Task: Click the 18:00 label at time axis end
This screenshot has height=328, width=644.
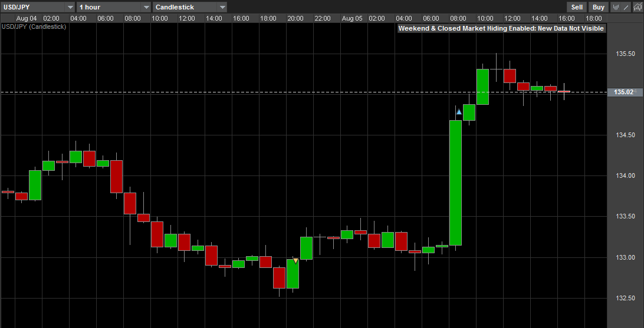Action: (x=593, y=18)
